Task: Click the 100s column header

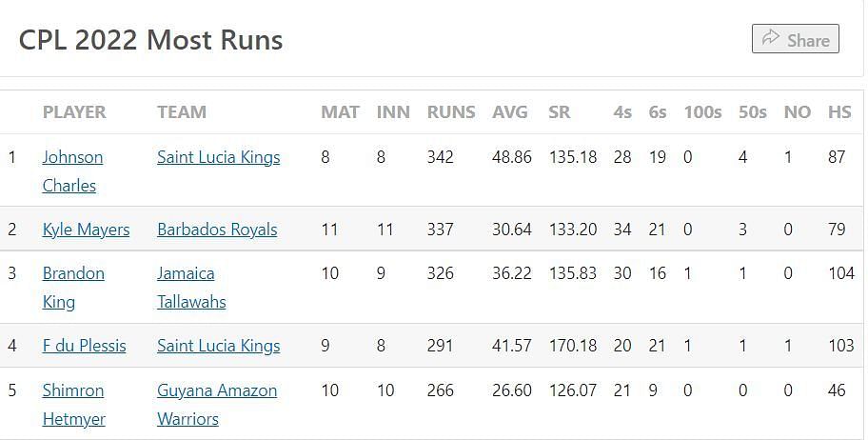Action: [x=702, y=112]
